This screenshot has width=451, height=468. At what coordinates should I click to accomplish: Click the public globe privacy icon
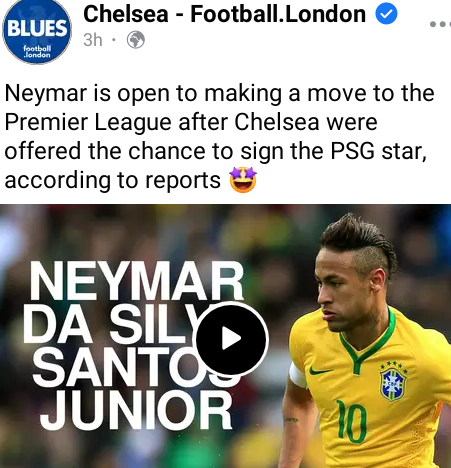(x=136, y=40)
